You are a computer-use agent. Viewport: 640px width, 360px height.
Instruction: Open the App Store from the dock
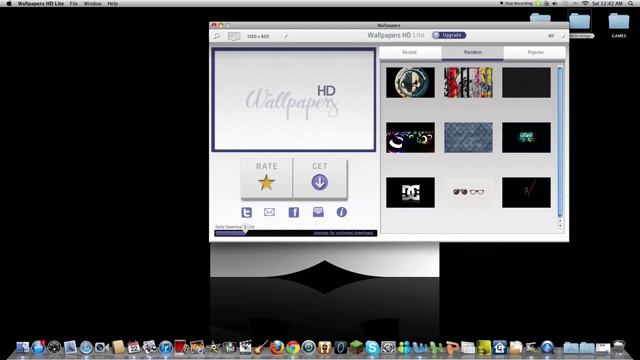(x=38, y=347)
